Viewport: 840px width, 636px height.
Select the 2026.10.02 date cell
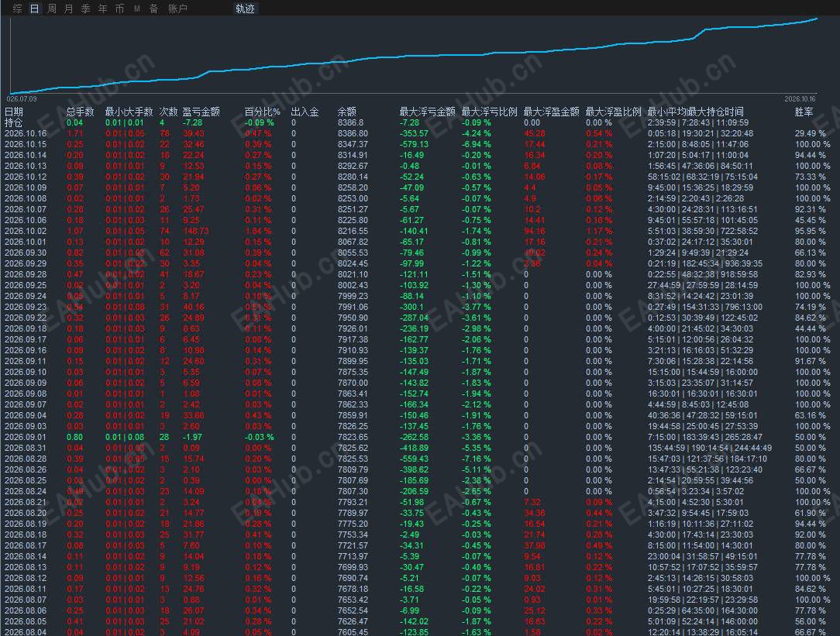pyautogui.click(x=26, y=231)
